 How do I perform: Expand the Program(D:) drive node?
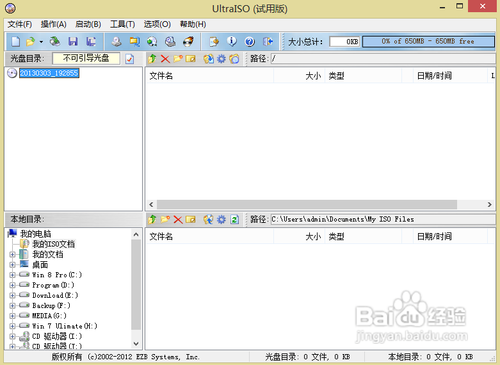[12, 285]
